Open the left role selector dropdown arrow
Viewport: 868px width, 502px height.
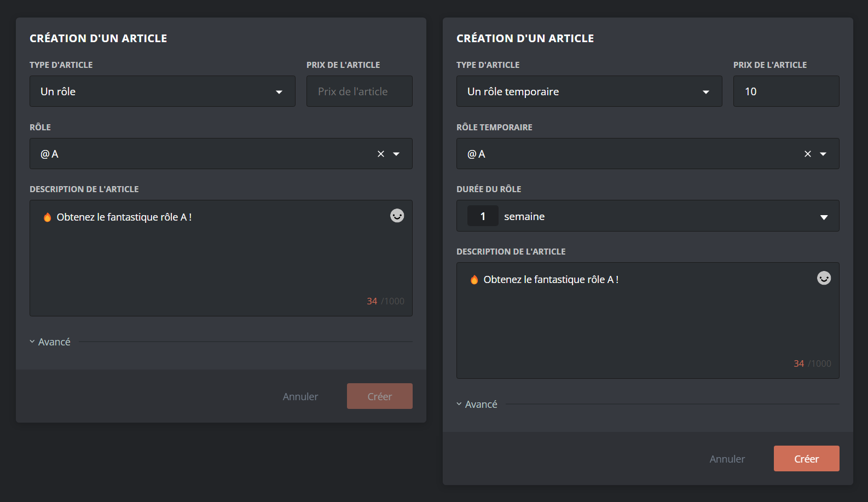coord(396,154)
